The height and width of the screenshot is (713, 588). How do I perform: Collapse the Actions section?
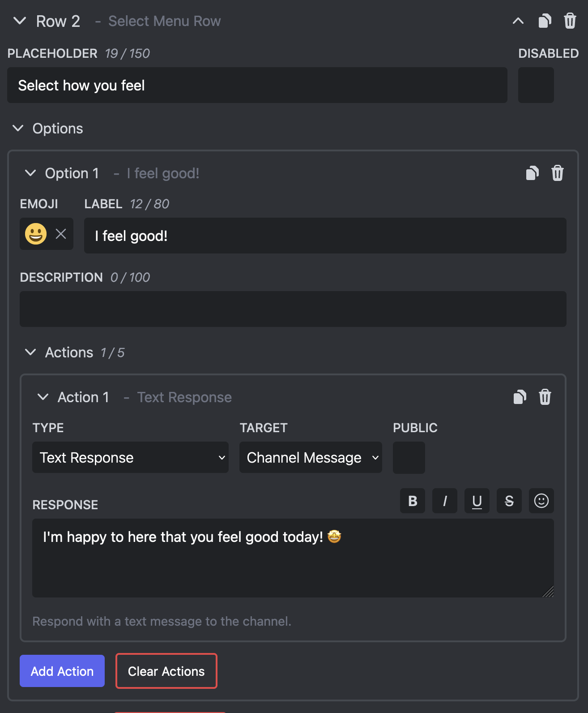30,352
